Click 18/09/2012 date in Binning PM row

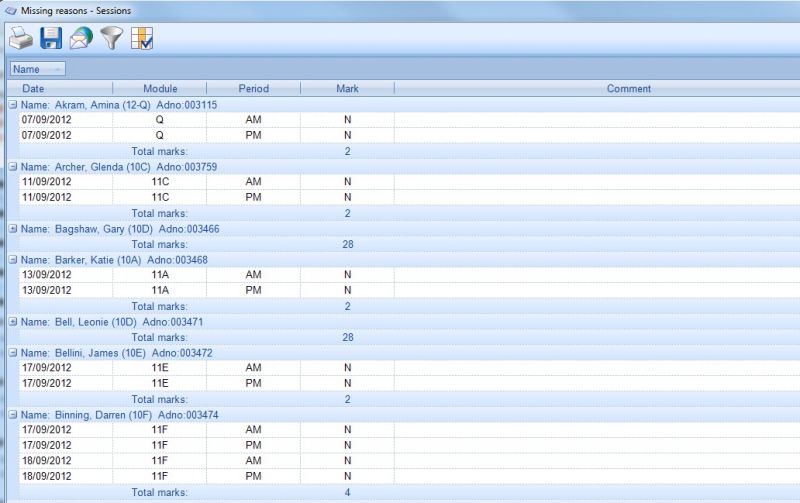tap(46, 476)
